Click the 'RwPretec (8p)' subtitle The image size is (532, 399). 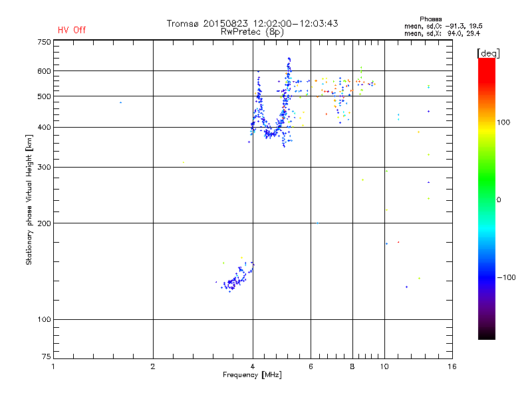click(252, 32)
